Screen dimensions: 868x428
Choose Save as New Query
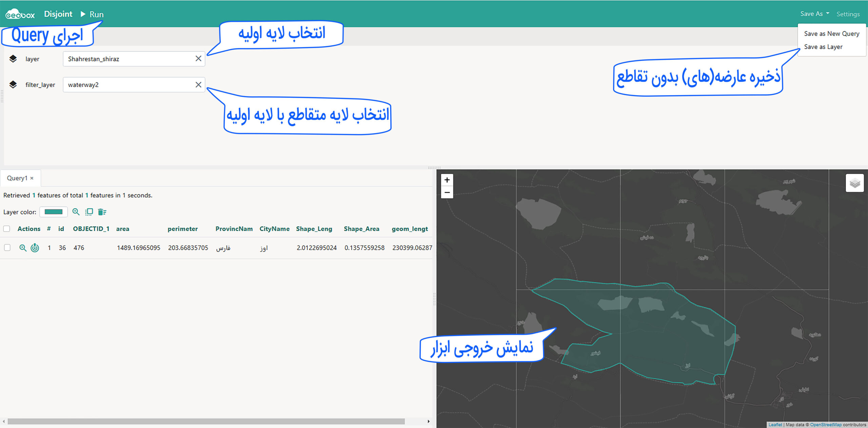pos(831,34)
